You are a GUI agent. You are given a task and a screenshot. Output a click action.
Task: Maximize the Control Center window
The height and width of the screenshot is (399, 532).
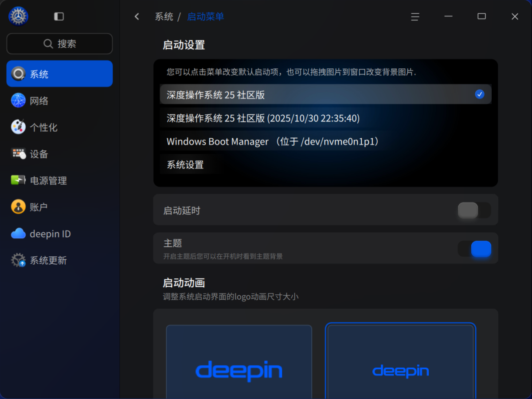[481, 16]
